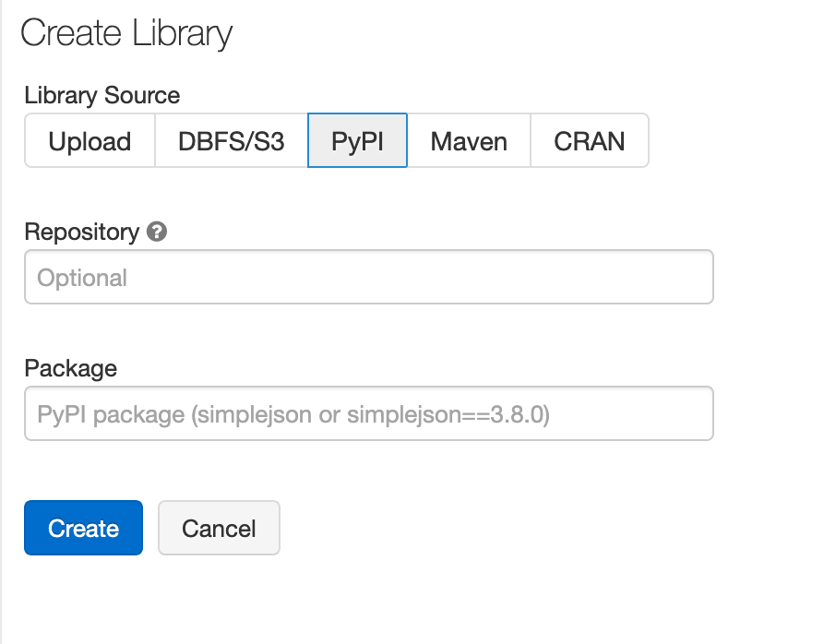Click the Create Library heading
The height and width of the screenshot is (644, 836).
127,33
